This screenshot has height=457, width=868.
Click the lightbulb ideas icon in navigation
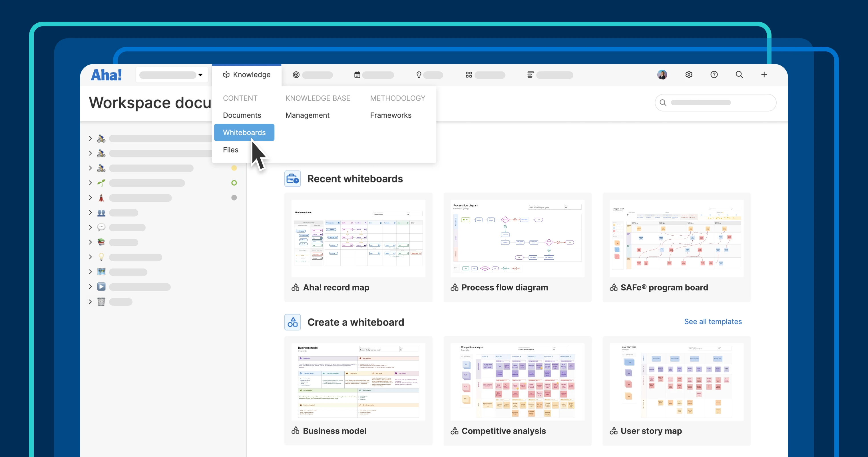click(x=419, y=75)
